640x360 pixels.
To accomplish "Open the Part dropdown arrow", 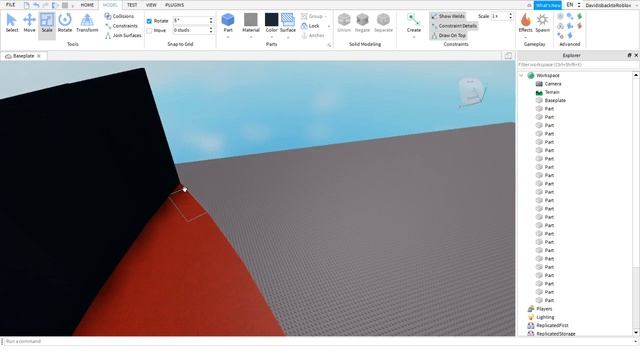I will (x=228, y=37).
